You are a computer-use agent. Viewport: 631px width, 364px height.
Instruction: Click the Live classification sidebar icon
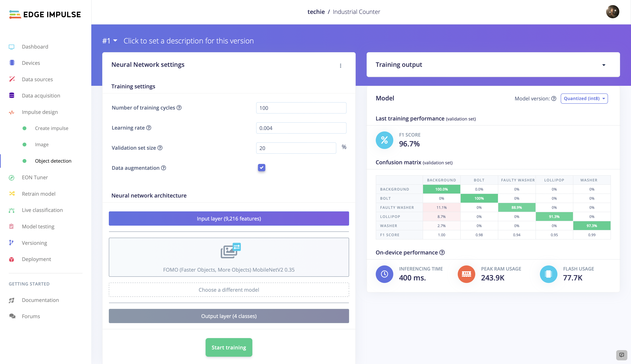pyautogui.click(x=12, y=210)
